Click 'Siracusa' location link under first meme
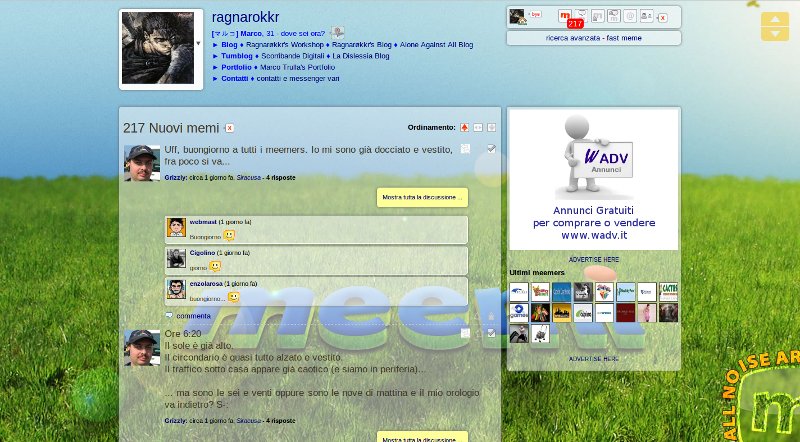The height and width of the screenshot is (442, 800). (249, 178)
